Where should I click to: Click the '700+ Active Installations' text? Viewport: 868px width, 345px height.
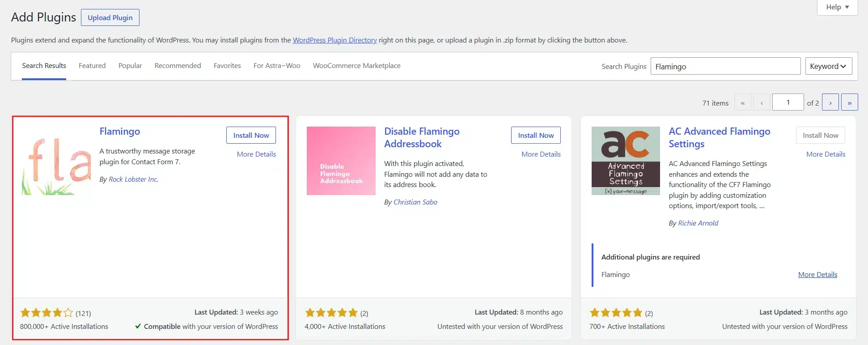click(x=627, y=327)
